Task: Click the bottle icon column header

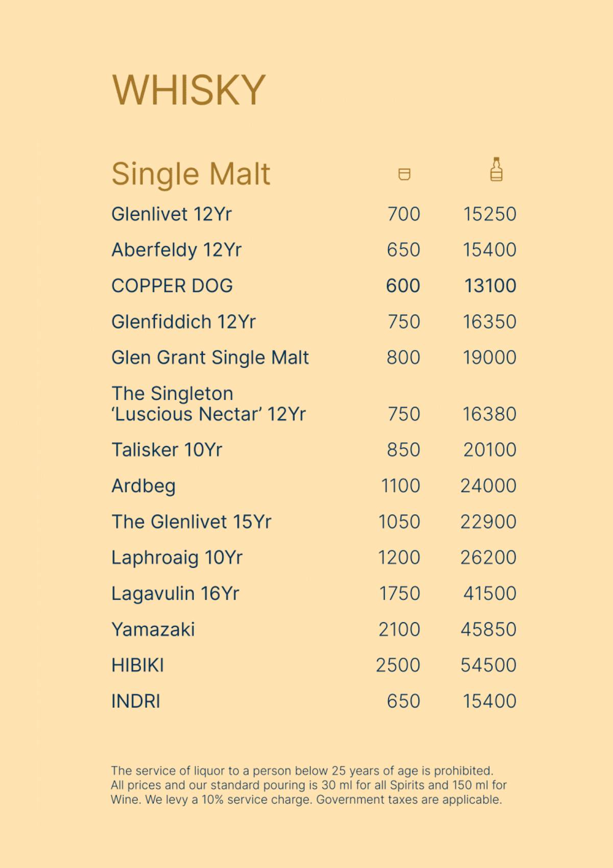Action: coord(496,170)
